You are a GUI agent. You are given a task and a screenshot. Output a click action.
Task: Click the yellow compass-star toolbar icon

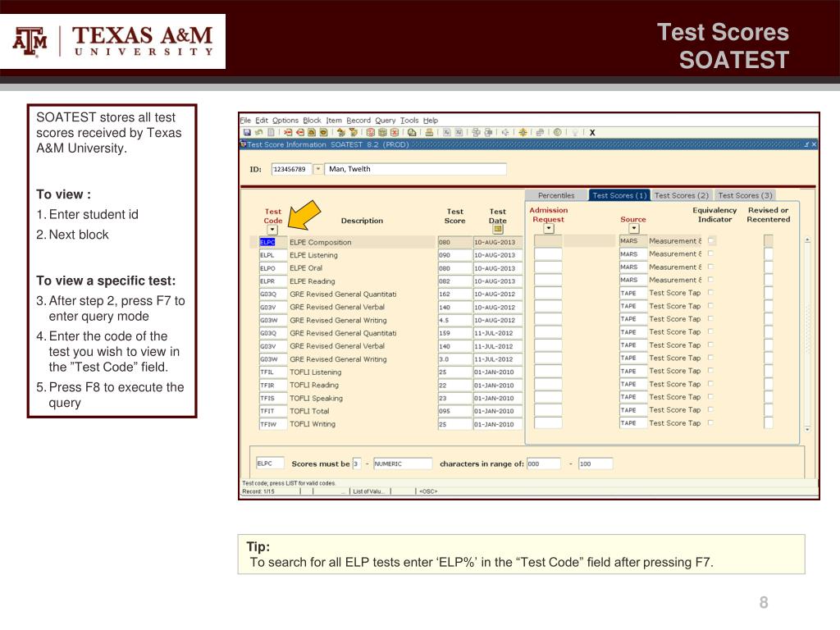click(523, 132)
